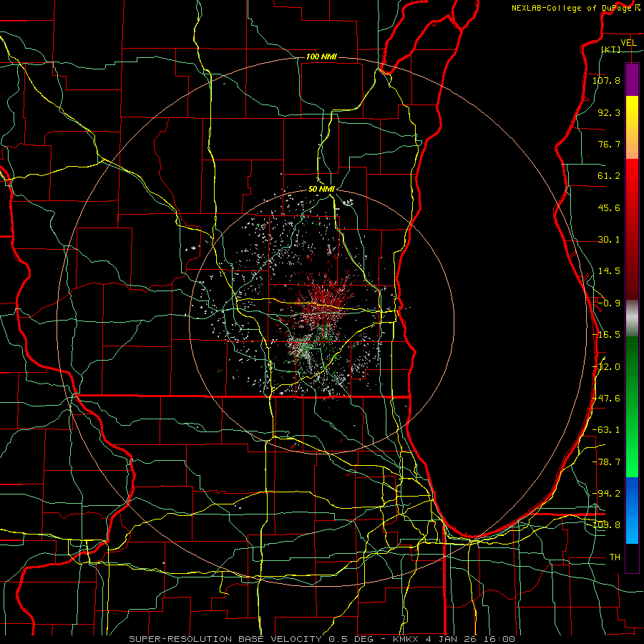Click the yellow-orange segment of the color bar

point(632,127)
